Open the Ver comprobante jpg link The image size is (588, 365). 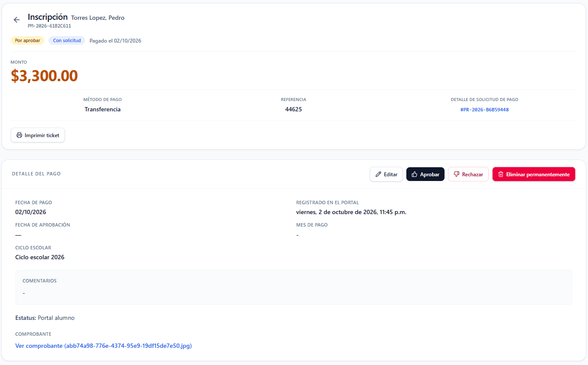tap(104, 346)
